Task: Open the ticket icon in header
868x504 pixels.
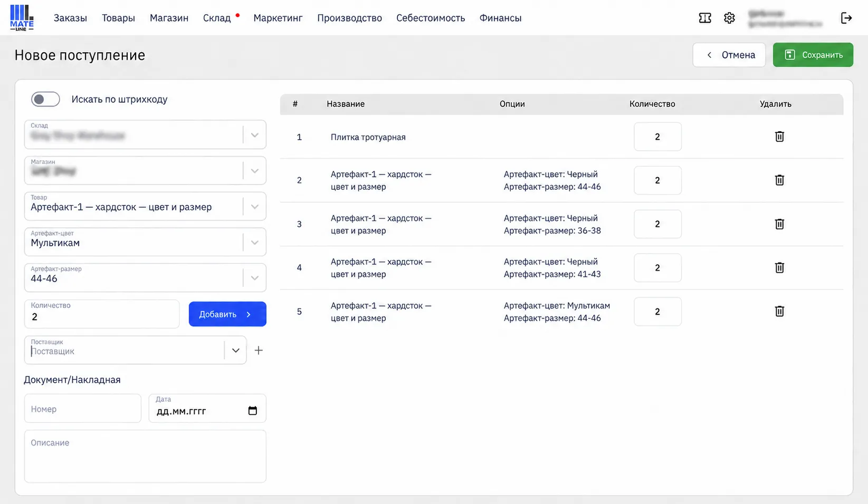Action: click(x=705, y=18)
